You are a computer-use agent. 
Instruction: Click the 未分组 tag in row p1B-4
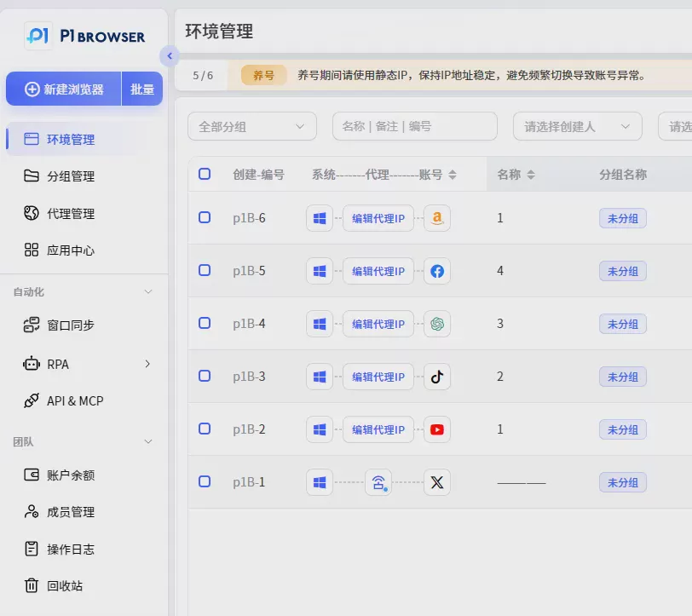[623, 324]
